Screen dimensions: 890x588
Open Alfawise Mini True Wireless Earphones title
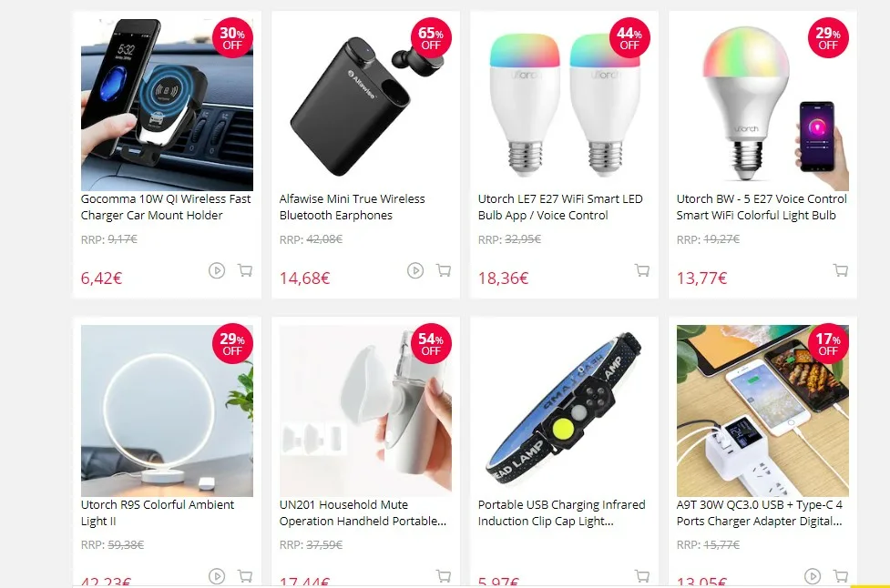coord(352,207)
